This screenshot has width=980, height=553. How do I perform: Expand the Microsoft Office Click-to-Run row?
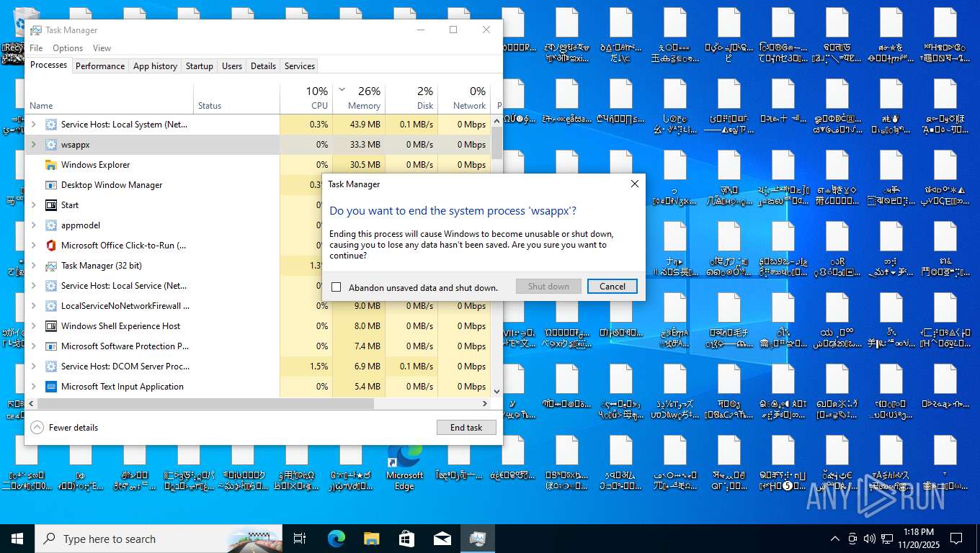33,246
